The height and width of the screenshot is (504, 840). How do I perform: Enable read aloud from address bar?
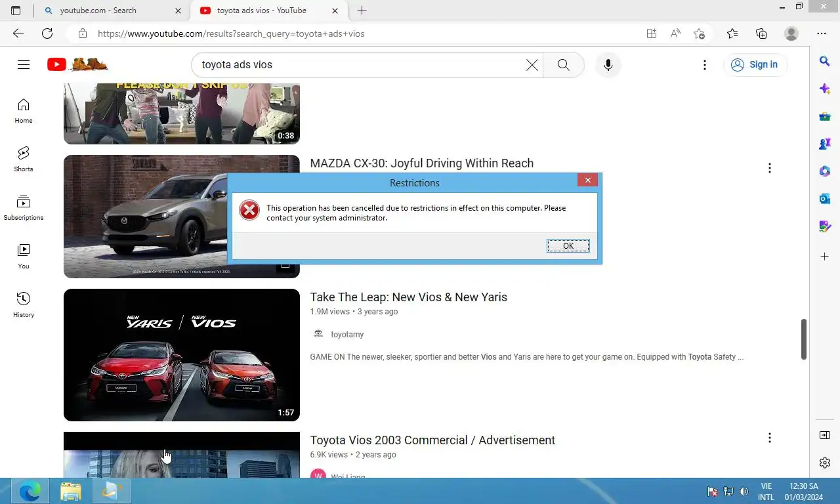(675, 33)
